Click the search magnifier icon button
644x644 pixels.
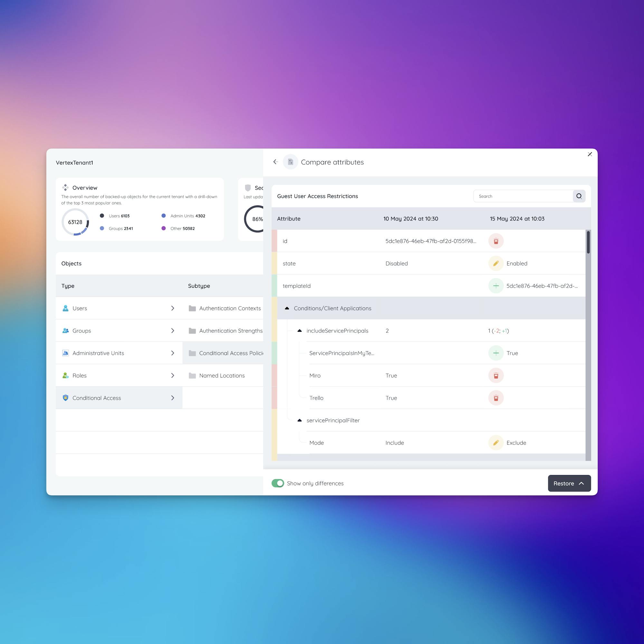(x=579, y=196)
